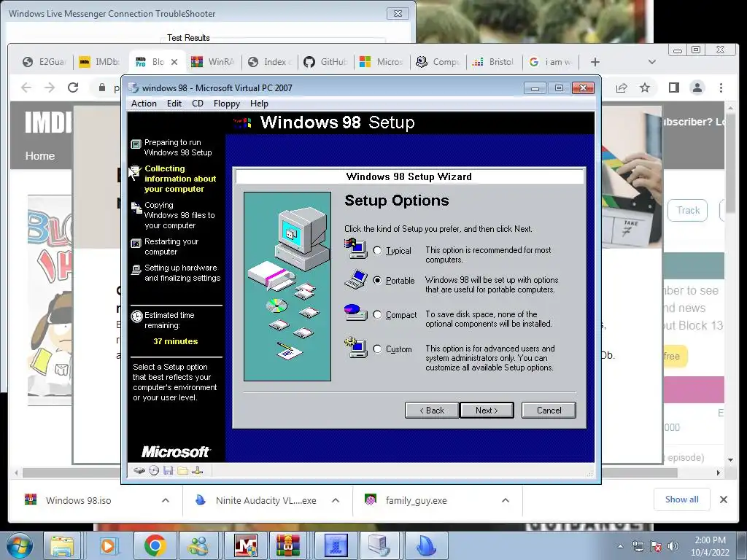Viewport: 747px width, 560px height.
Task: Select the Portable setup radio button
Action: pyautogui.click(x=377, y=281)
